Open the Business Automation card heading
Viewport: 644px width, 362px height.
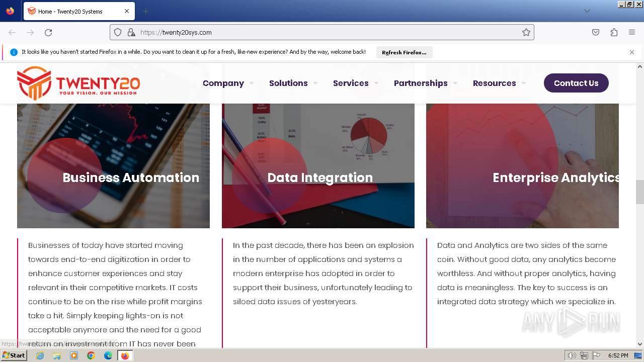click(x=131, y=177)
